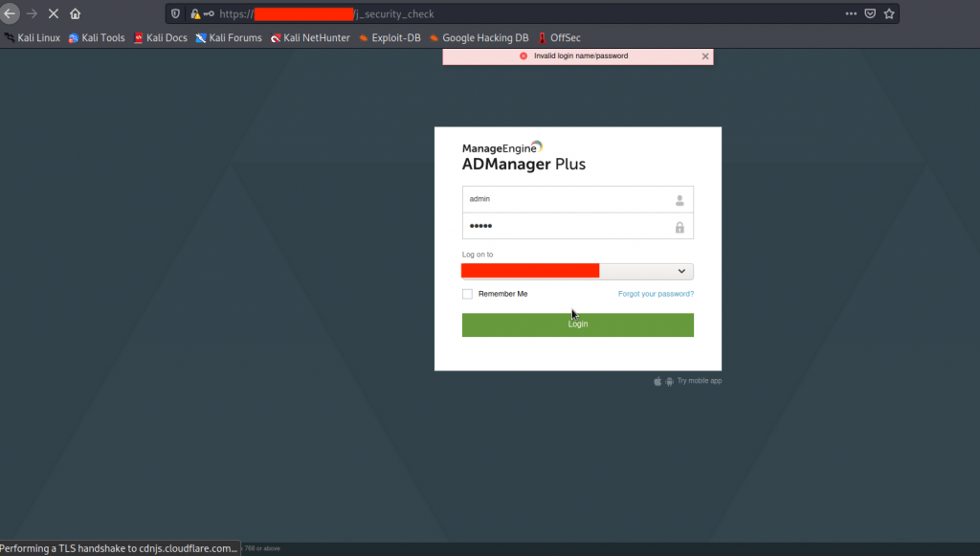View the connection security lock warning
This screenshot has width=980, height=556.
pos(195,13)
